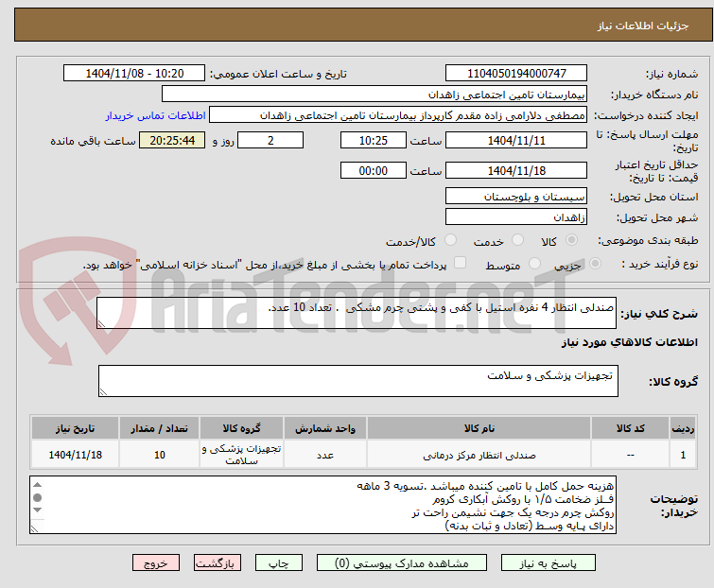Select the متوسط purchase type radio

pyautogui.click(x=534, y=264)
